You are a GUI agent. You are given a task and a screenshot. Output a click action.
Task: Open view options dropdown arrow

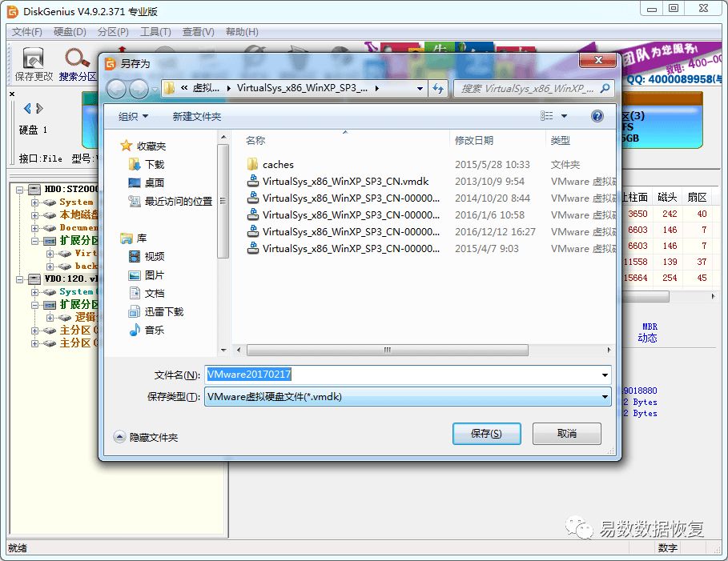point(564,116)
